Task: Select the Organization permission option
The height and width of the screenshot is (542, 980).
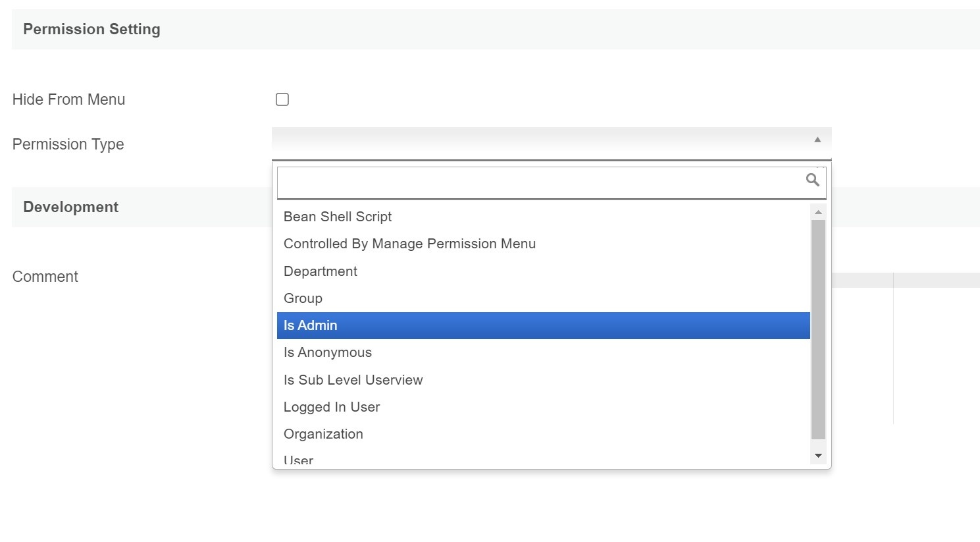Action: coord(323,434)
